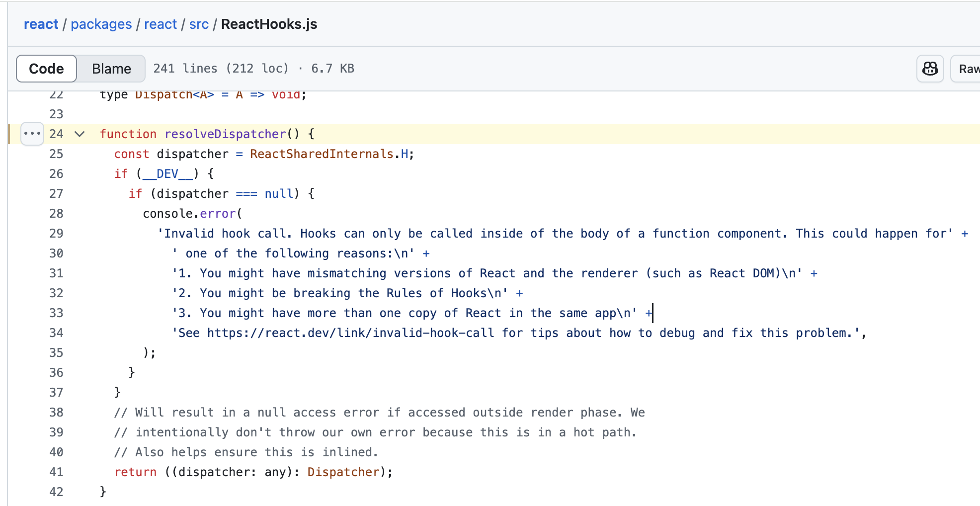Select line number 29
Viewport: 980px width, 506px height.
point(56,234)
